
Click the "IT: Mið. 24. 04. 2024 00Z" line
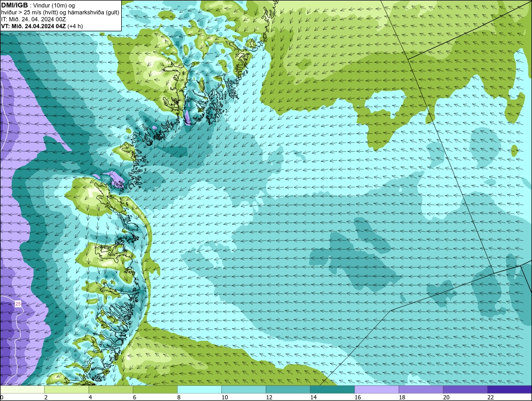(x=34, y=19)
